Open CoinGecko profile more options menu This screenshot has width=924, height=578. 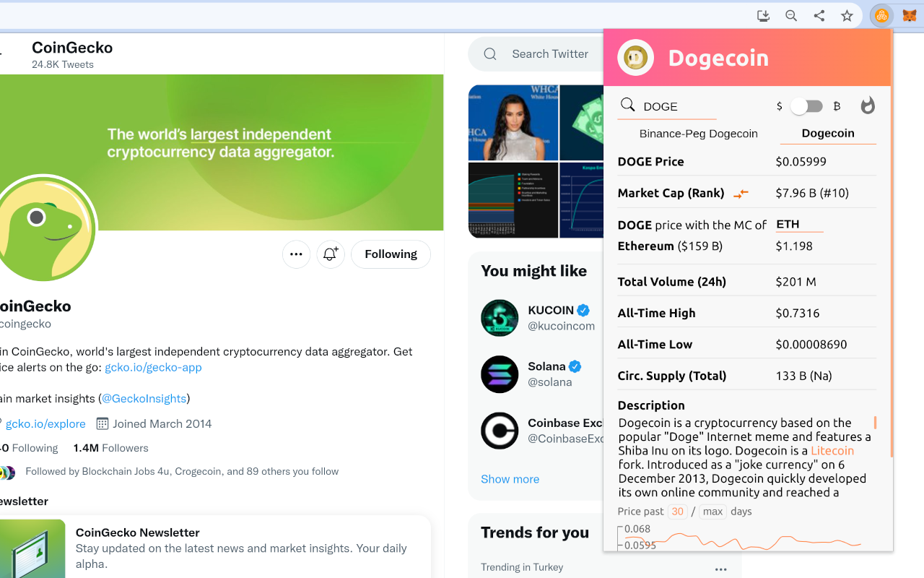[x=296, y=254]
